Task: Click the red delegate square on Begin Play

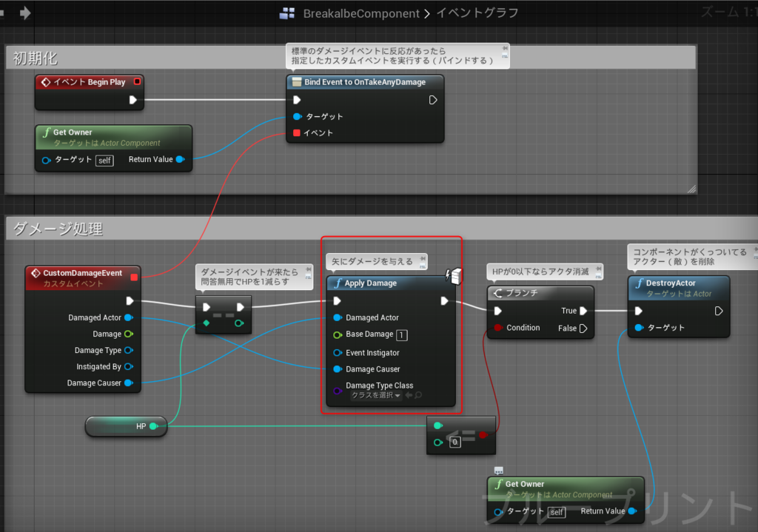Action: (x=137, y=81)
